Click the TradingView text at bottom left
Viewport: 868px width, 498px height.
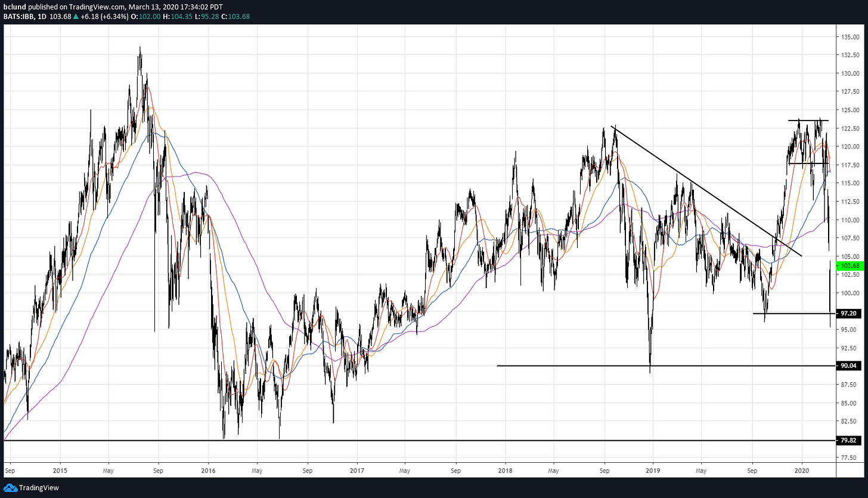pyautogui.click(x=38, y=488)
